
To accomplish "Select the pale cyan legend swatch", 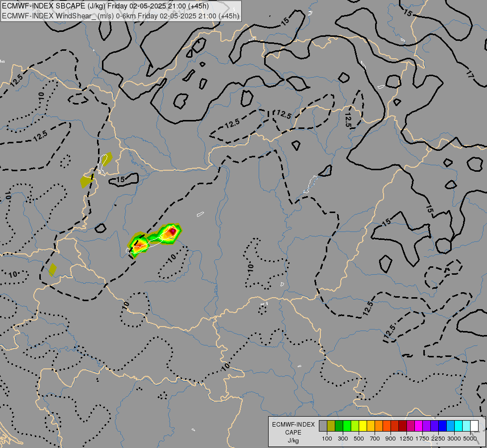I will 467,426.
